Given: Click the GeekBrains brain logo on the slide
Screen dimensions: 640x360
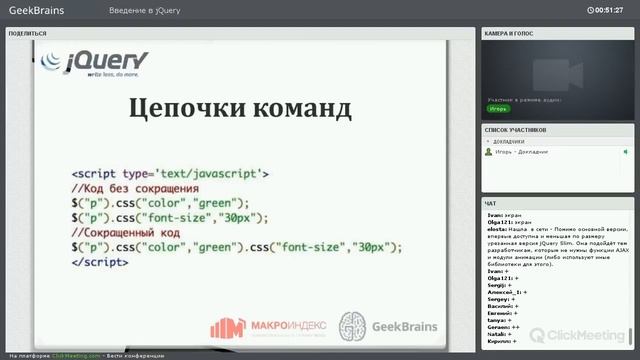Looking at the screenshot, I should click(388, 327).
